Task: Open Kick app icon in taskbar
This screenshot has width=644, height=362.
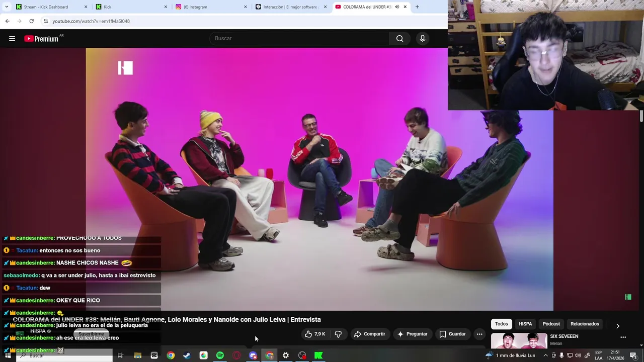Action: 318,355
